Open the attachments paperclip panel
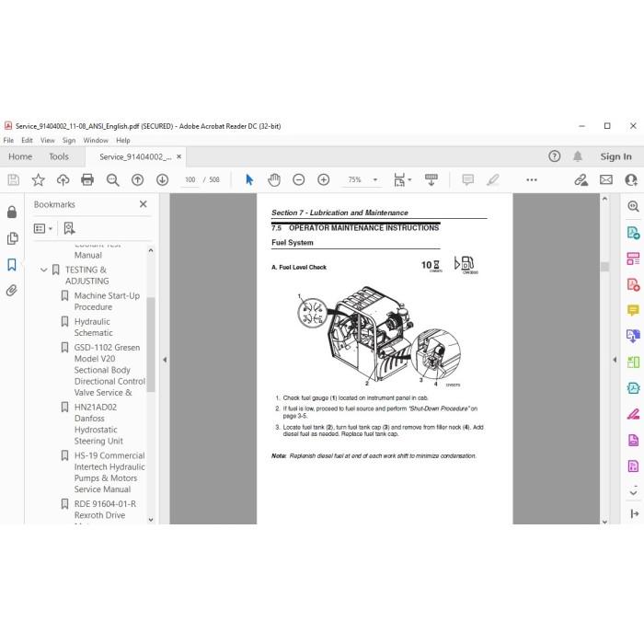This screenshot has height=644, width=644. [12, 291]
